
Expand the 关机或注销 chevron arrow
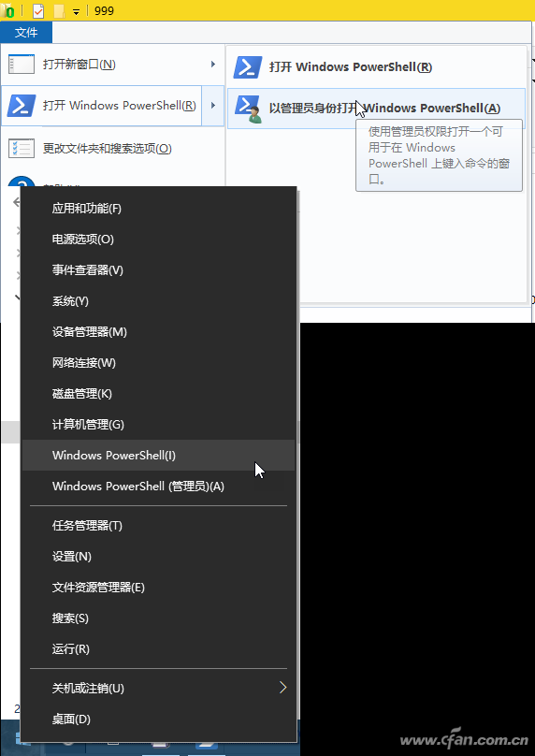pos(282,688)
